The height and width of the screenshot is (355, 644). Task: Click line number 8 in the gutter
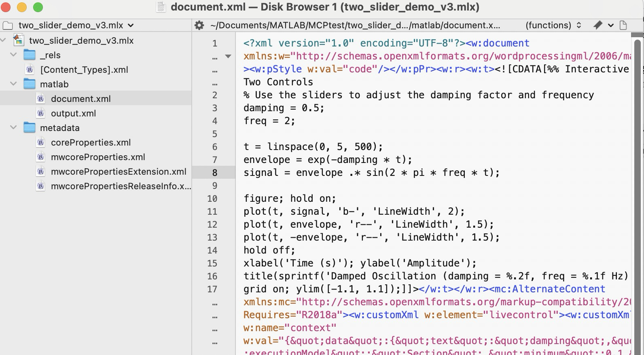(x=214, y=173)
